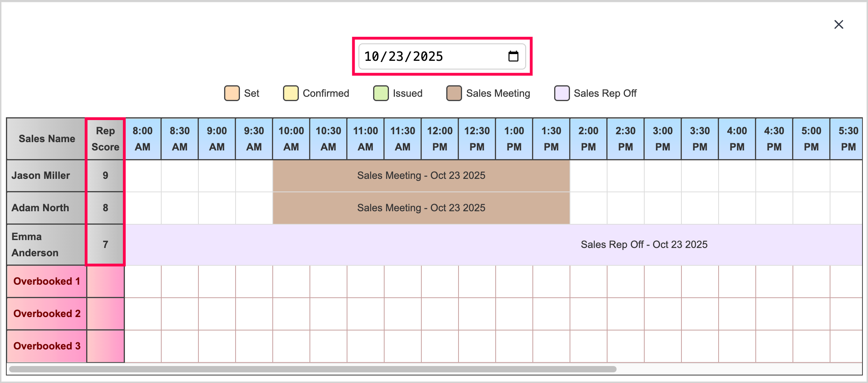The image size is (868, 383).
Task: Close the schedule dialog
Action: click(x=838, y=24)
